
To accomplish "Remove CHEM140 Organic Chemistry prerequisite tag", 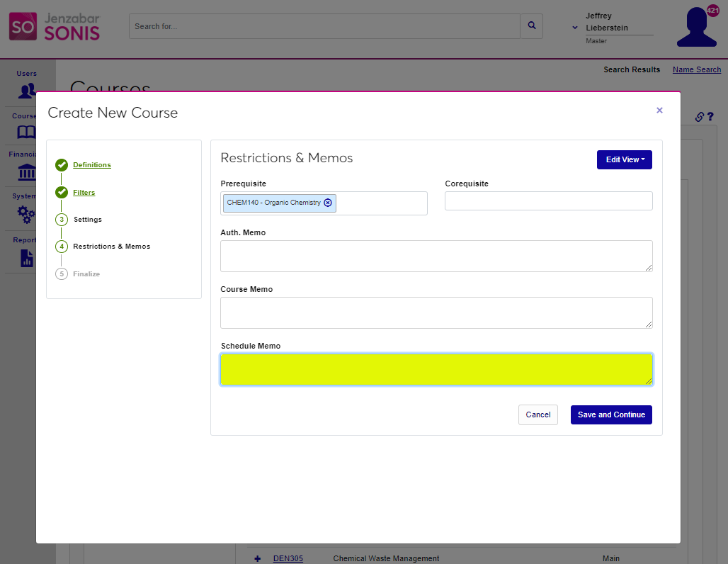I will click(328, 203).
